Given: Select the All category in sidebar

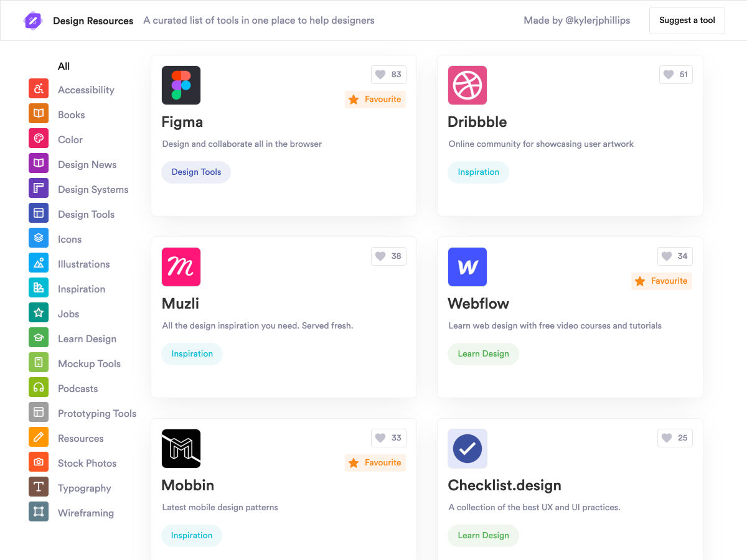Looking at the screenshot, I should [x=64, y=66].
